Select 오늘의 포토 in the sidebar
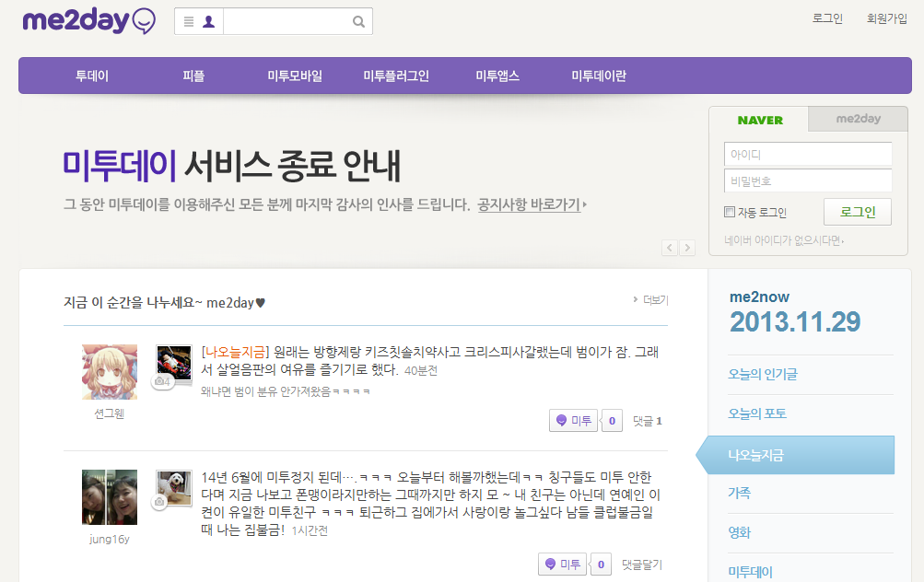The height and width of the screenshot is (582, 924). (757, 414)
